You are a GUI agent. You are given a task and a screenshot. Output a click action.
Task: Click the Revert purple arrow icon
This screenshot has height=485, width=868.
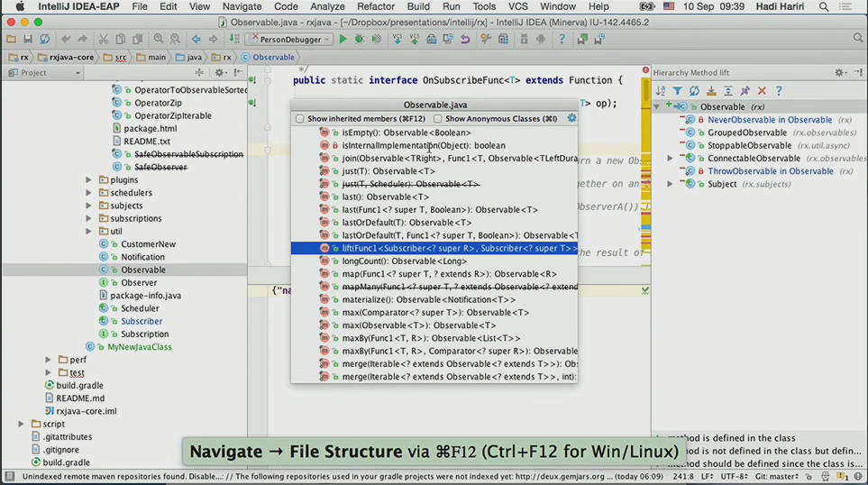point(465,40)
